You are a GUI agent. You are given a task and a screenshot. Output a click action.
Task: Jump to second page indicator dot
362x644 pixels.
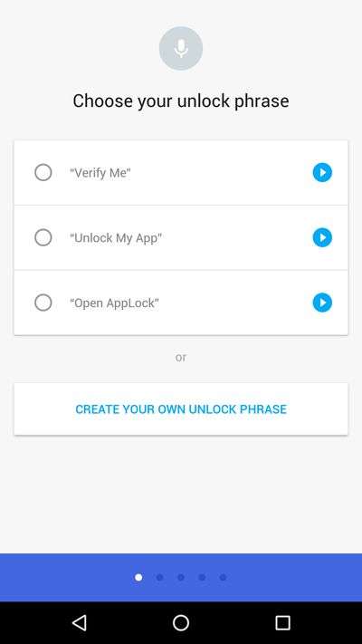[x=159, y=578]
